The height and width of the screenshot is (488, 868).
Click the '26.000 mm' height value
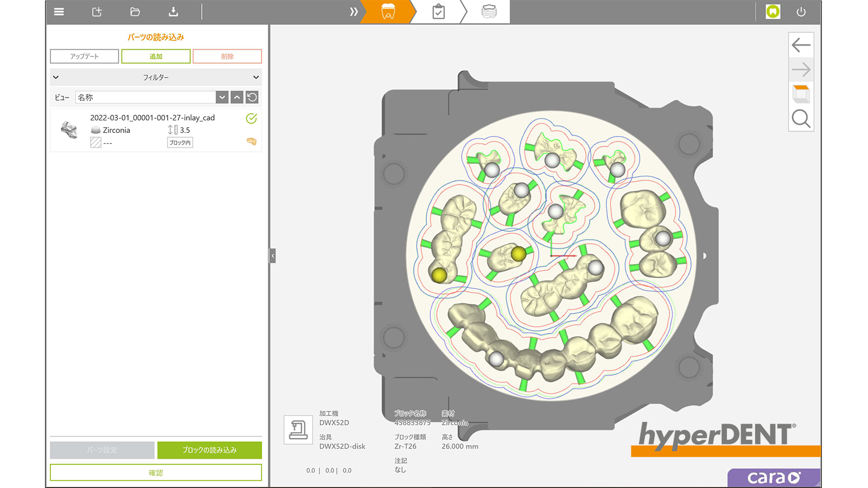(x=460, y=446)
